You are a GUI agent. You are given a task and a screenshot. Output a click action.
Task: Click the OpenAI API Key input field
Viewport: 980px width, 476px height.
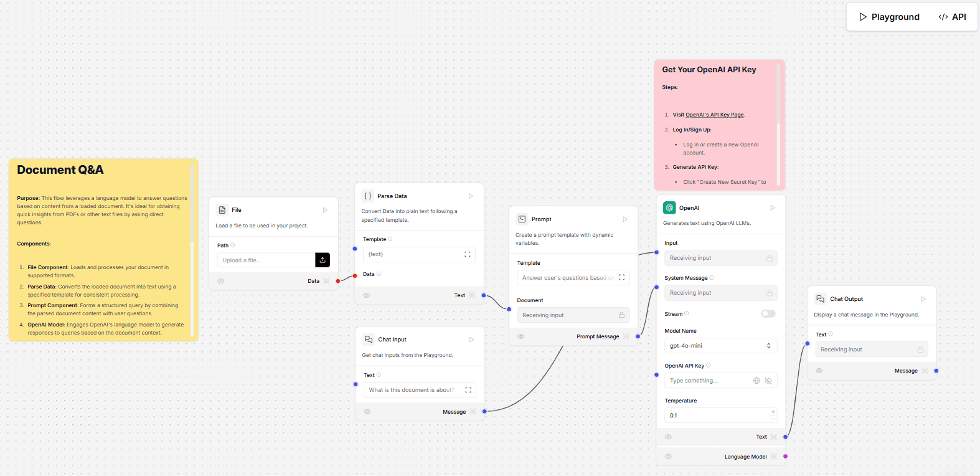(709, 381)
